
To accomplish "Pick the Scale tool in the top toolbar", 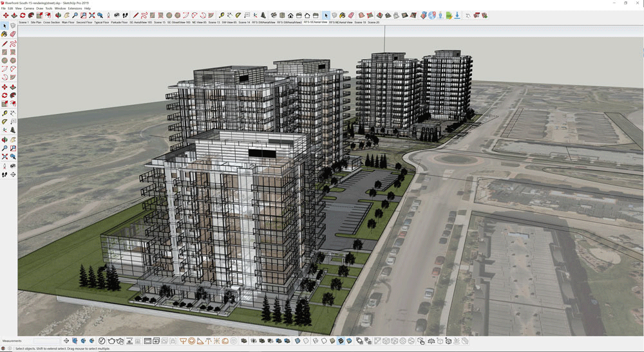I will tap(39, 15).
